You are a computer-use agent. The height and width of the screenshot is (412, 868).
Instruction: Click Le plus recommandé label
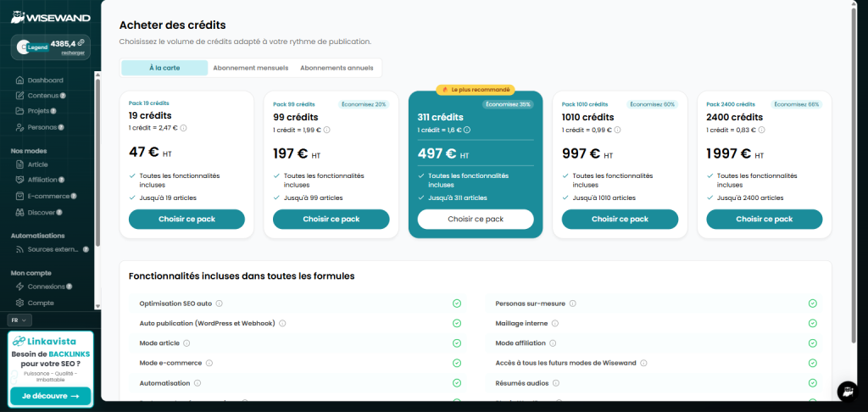[x=476, y=90]
